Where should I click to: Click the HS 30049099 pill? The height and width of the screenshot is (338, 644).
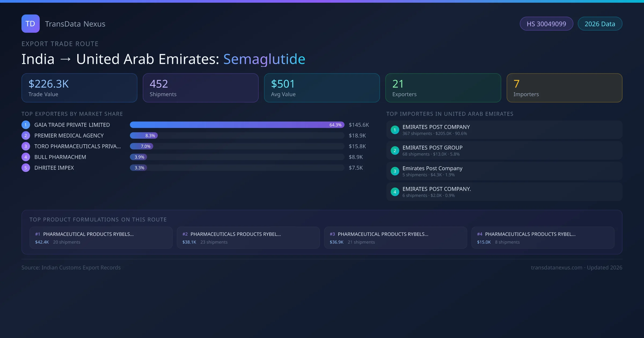tap(546, 24)
